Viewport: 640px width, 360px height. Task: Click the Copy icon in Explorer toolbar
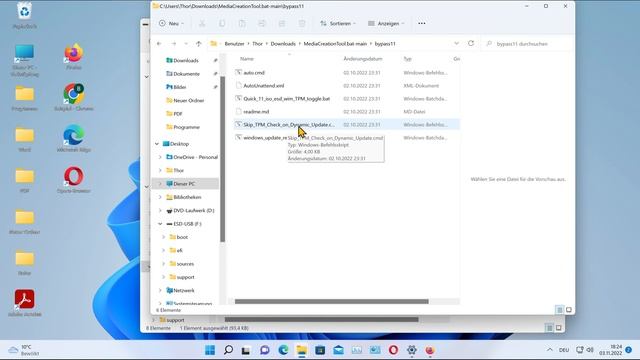[x=222, y=24]
